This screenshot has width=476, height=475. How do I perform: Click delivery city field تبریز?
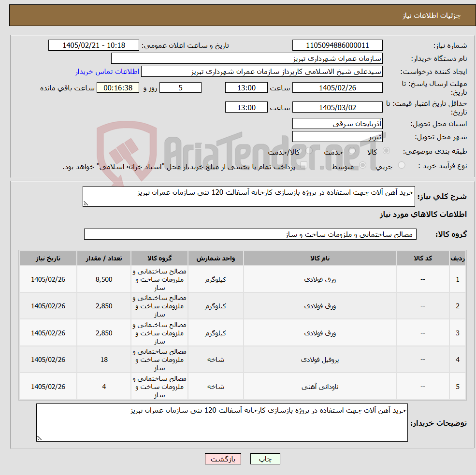coord(337,137)
